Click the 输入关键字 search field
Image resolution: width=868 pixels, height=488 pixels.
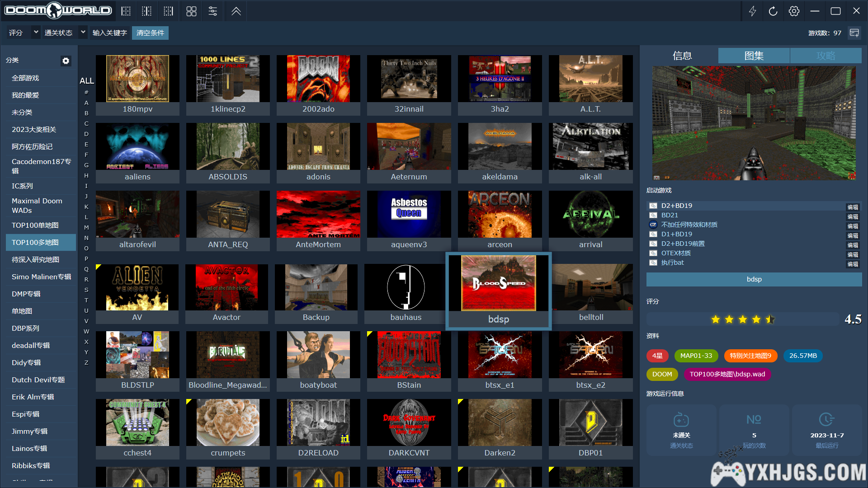click(x=110, y=33)
